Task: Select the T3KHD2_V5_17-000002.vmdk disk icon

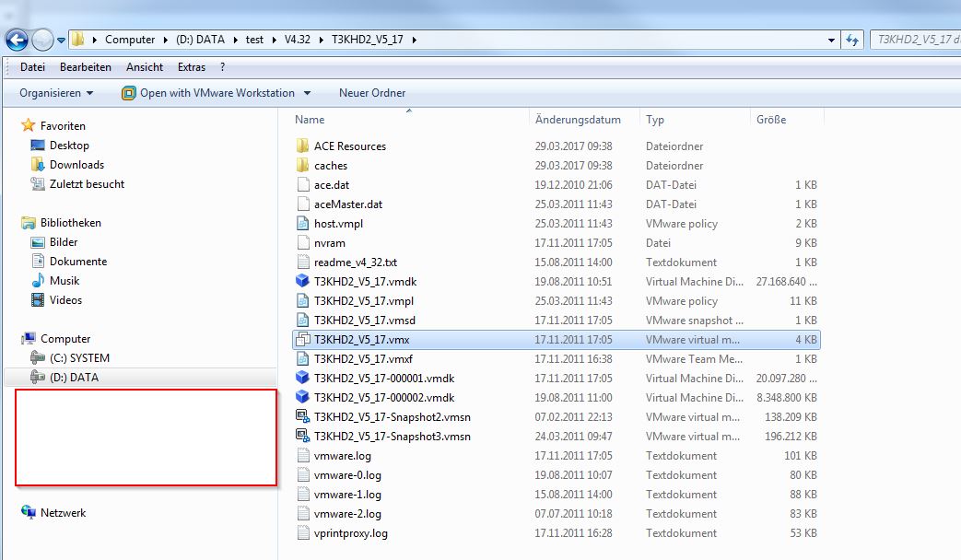Action: 303,398
